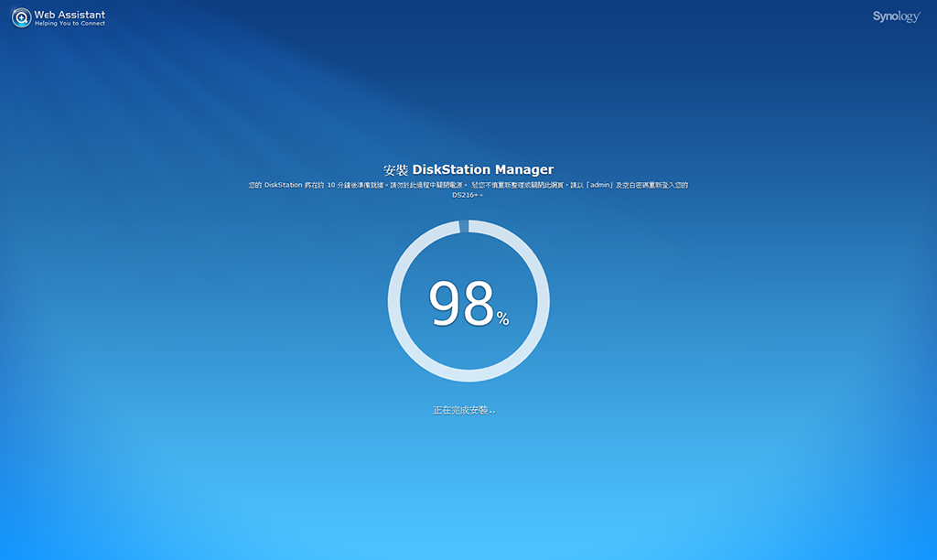Click the 98% progress number
The height and width of the screenshot is (560, 937).
[x=468, y=304]
